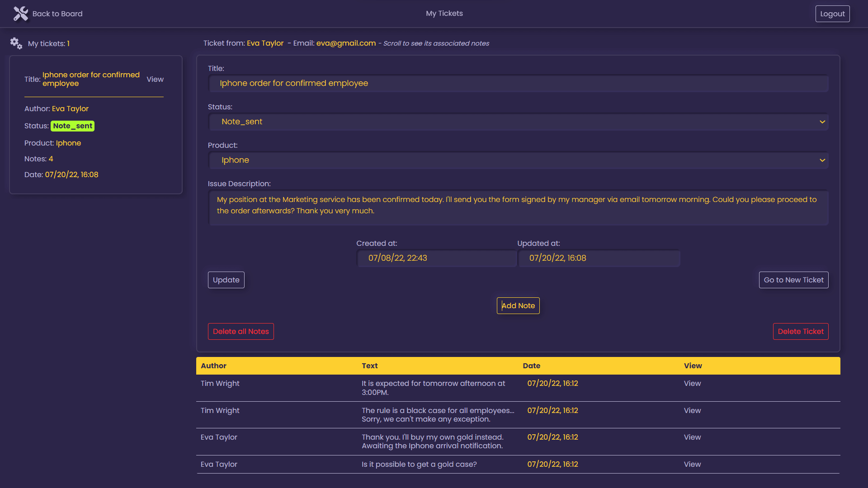Toggle Note_sent status badge

(73, 126)
